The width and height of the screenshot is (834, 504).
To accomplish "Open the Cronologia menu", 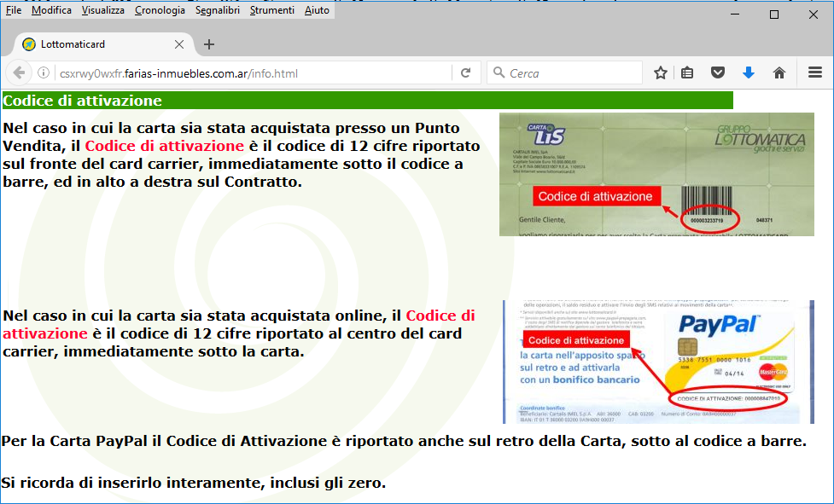I will point(160,10).
